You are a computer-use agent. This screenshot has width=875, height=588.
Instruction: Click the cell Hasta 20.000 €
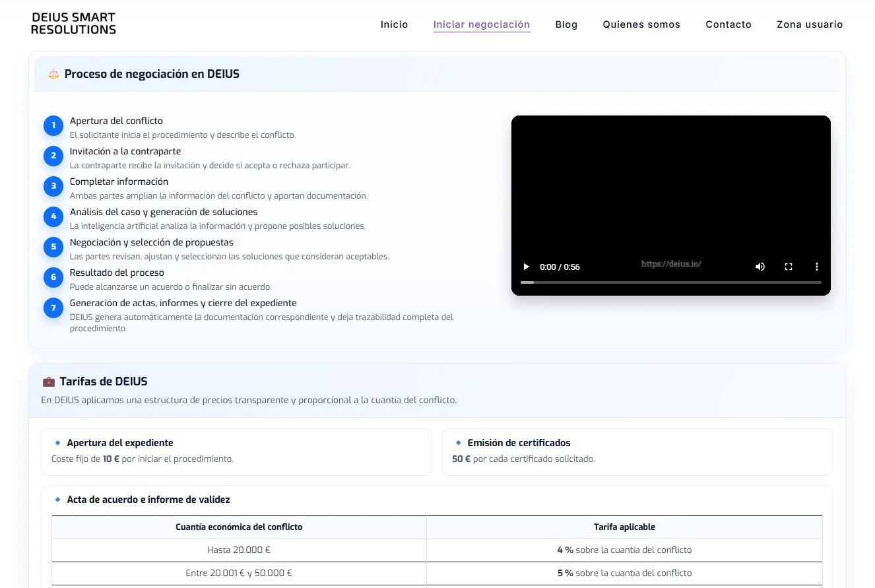tap(239, 550)
